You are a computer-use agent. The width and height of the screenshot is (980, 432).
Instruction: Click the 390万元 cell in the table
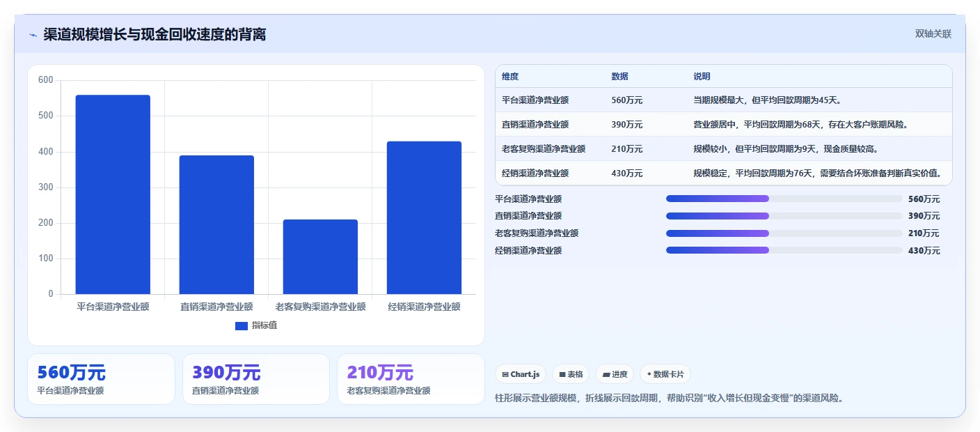[626, 125]
